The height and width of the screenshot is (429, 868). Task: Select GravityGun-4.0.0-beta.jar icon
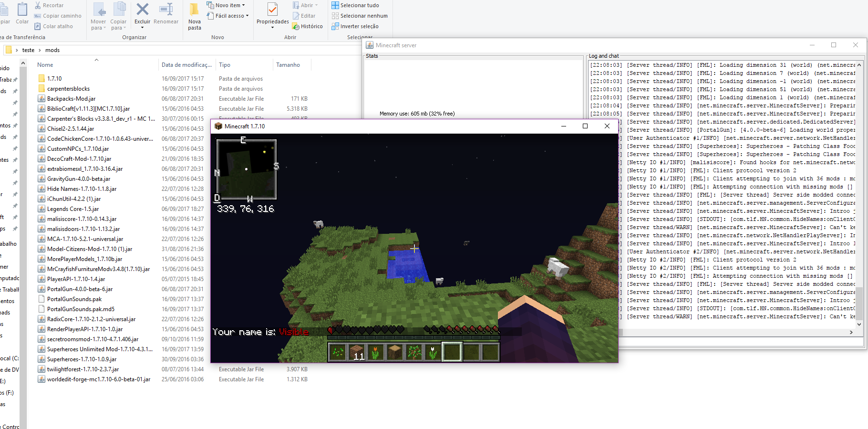pos(41,178)
